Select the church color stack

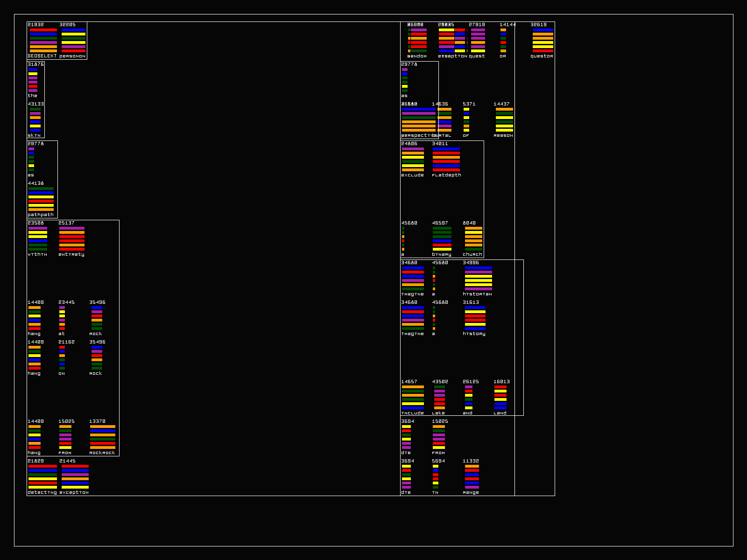coord(473,238)
